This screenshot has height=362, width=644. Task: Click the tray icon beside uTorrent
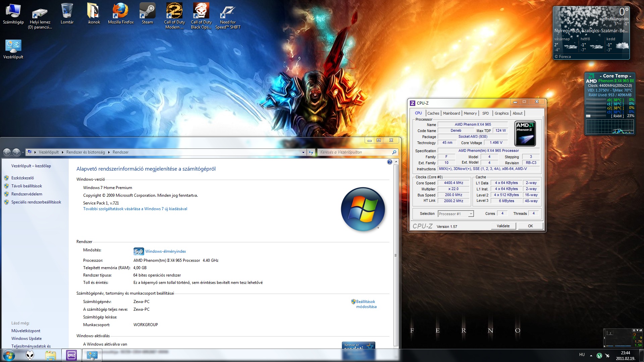click(x=607, y=355)
